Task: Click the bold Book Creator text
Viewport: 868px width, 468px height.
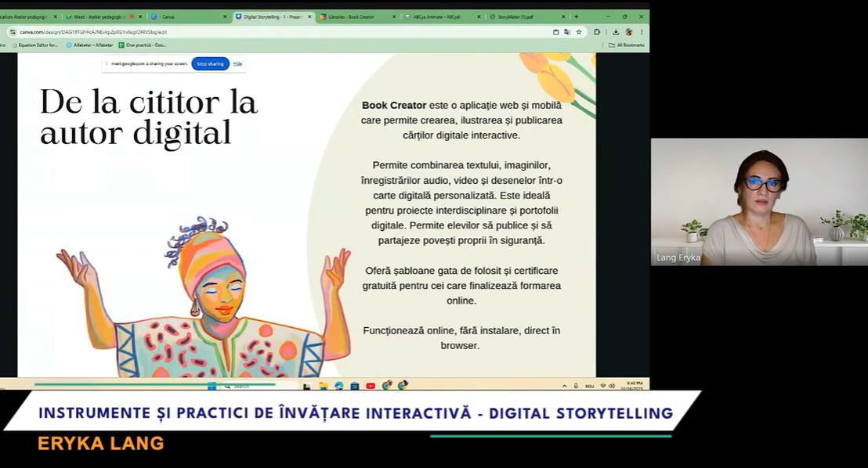Action: tap(394, 105)
